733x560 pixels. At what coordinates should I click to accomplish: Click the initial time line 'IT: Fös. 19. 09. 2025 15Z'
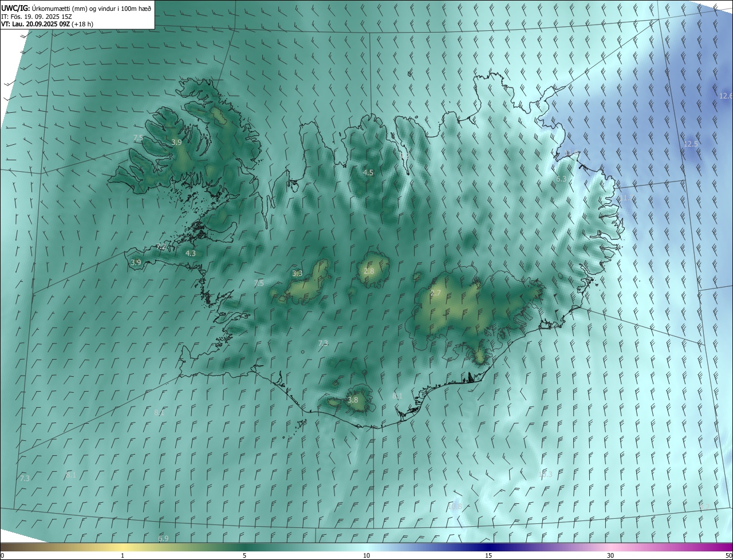point(37,17)
